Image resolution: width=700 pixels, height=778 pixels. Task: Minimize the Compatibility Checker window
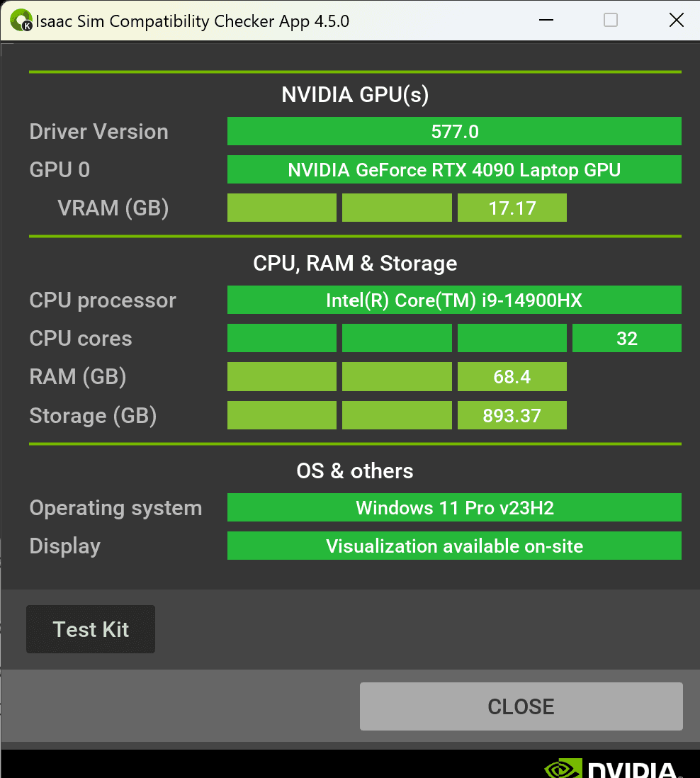[x=546, y=21]
